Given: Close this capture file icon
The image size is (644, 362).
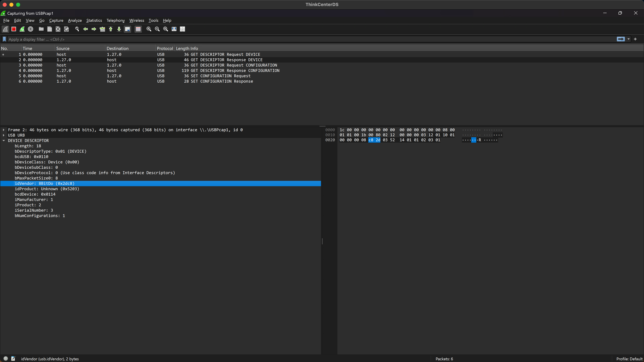Looking at the screenshot, I should [58, 29].
